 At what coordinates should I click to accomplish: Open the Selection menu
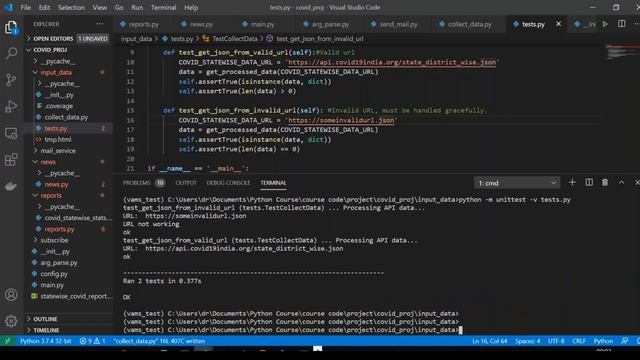71,7
